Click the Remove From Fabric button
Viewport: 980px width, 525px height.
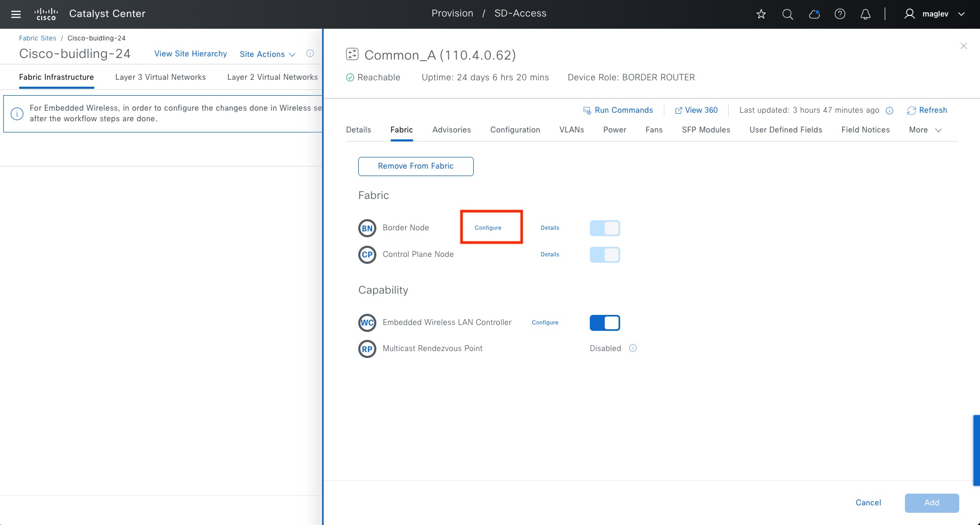pyautogui.click(x=416, y=166)
